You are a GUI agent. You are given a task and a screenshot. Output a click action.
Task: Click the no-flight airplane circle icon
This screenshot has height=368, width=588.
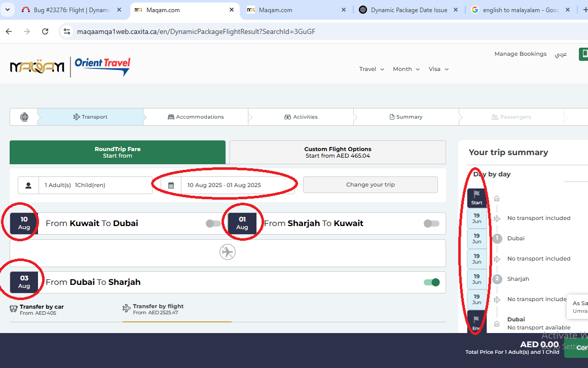click(x=228, y=252)
